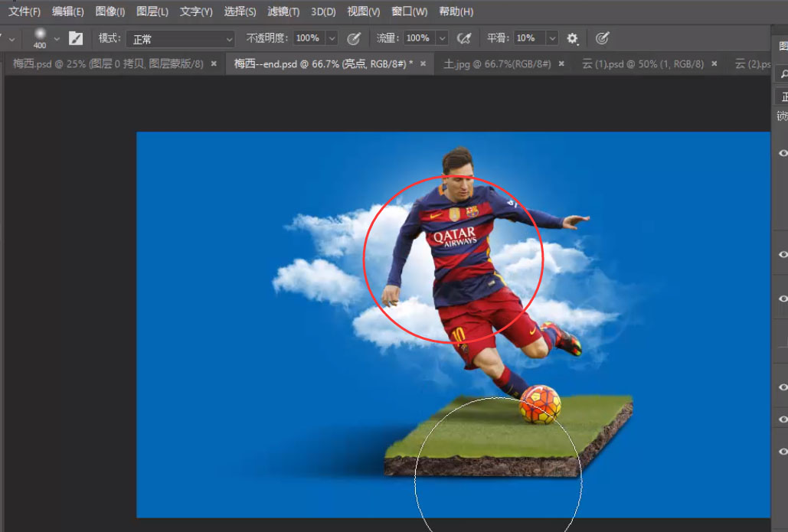Toggle pressure for size icon
Screen dimensions: 788x532
602,38
